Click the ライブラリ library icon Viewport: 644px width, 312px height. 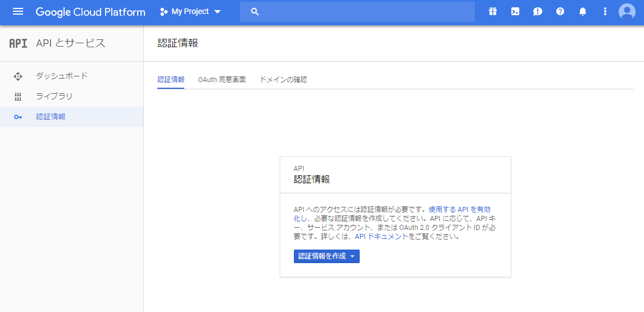17,97
